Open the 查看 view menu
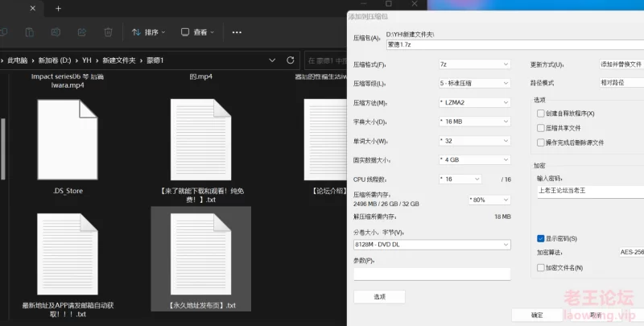This screenshot has height=326, width=644. (x=197, y=32)
